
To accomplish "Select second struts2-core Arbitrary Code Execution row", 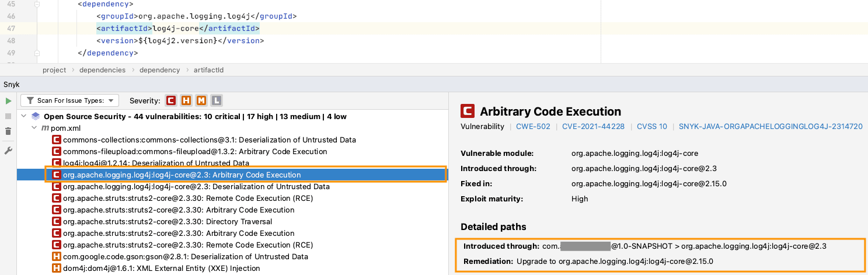I will (179, 233).
